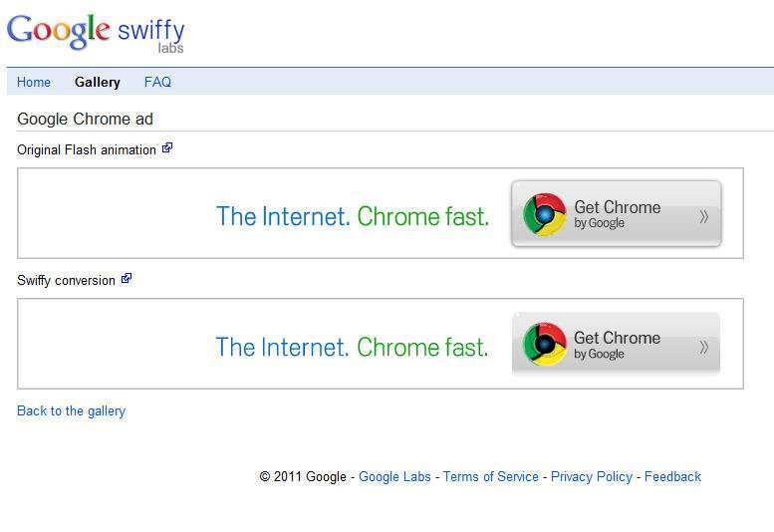Click the copyright symbol in the footer
Screen dimensions: 774x532
tap(265, 477)
